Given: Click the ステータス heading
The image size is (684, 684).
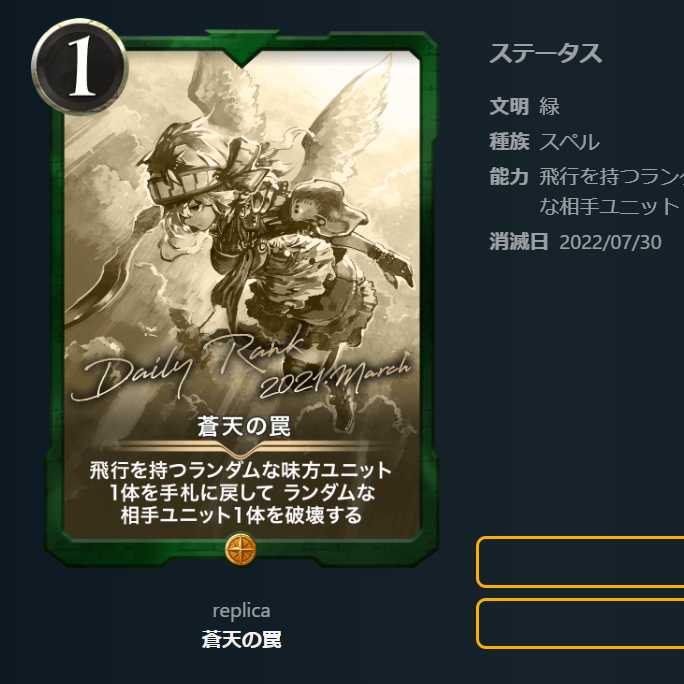Looking at the screenshot, I should point(546,53).
